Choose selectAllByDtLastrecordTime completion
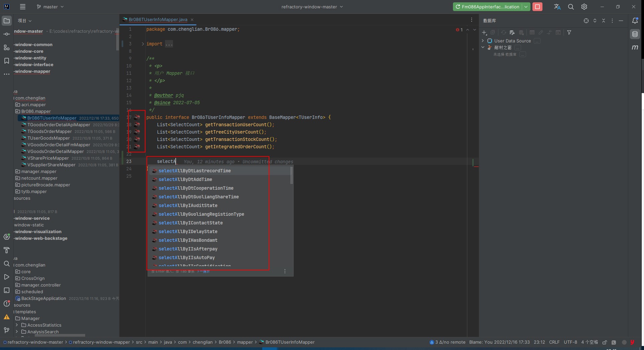The height and width of the screenshot is (350, 644). click(219, 171)
